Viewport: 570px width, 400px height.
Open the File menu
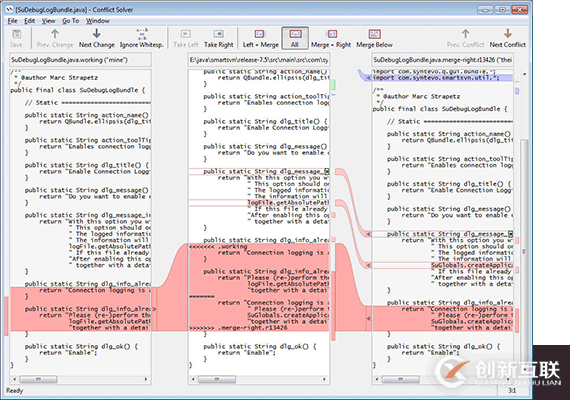[x=12, y=21]
